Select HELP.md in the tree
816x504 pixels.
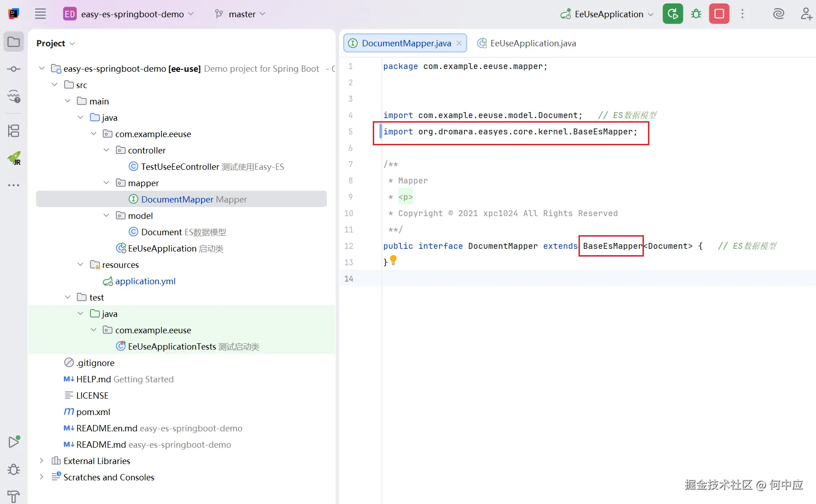[x=94, y=379]
